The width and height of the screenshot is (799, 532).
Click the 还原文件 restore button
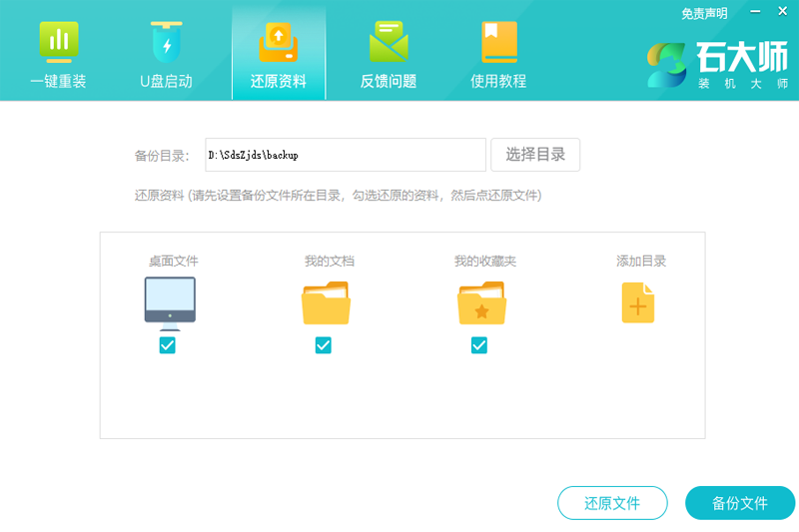[x=612, y=503]
